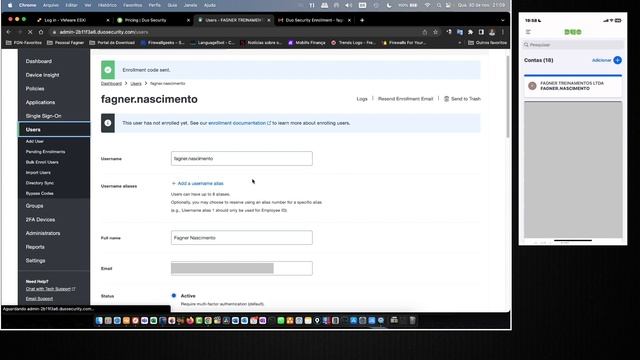The image size is (640, 360).
Task: Open hamburger menu in Duo Mobile app
Action: point(528,32)
